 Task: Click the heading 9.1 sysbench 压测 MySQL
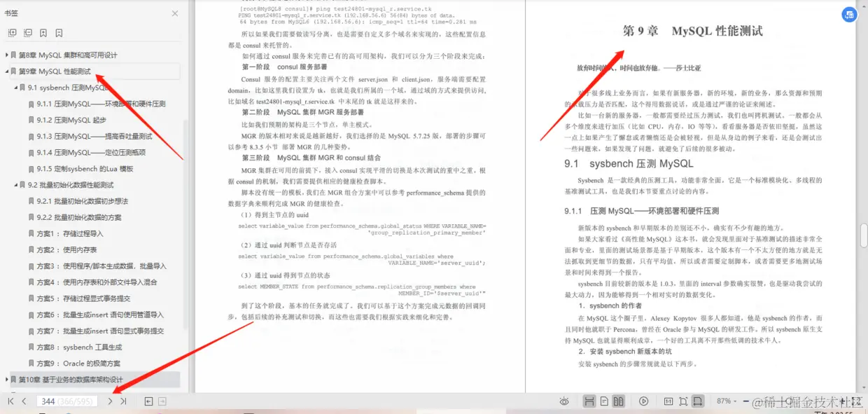pyautogui.click(x=629, y=163)
